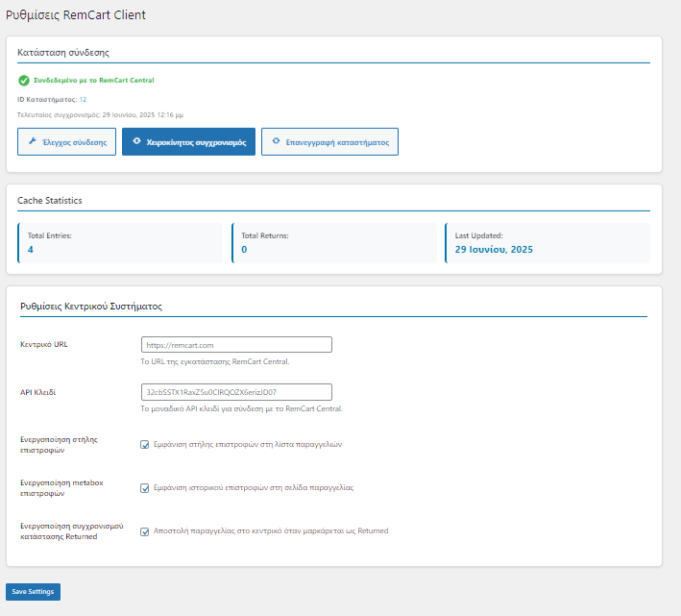681x616 pixels.
Task: Focus the API Κλειδί input field
Action: coord(236,392)
